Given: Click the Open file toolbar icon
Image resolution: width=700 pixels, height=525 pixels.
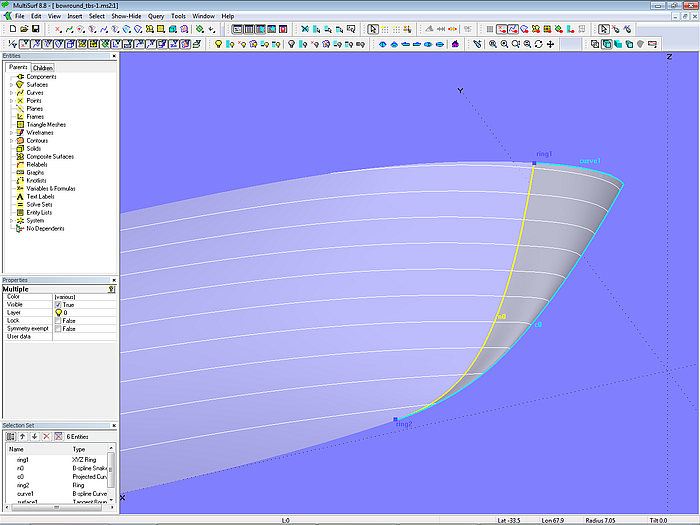Looking at the screenshot, I should (x=23, y=29).
